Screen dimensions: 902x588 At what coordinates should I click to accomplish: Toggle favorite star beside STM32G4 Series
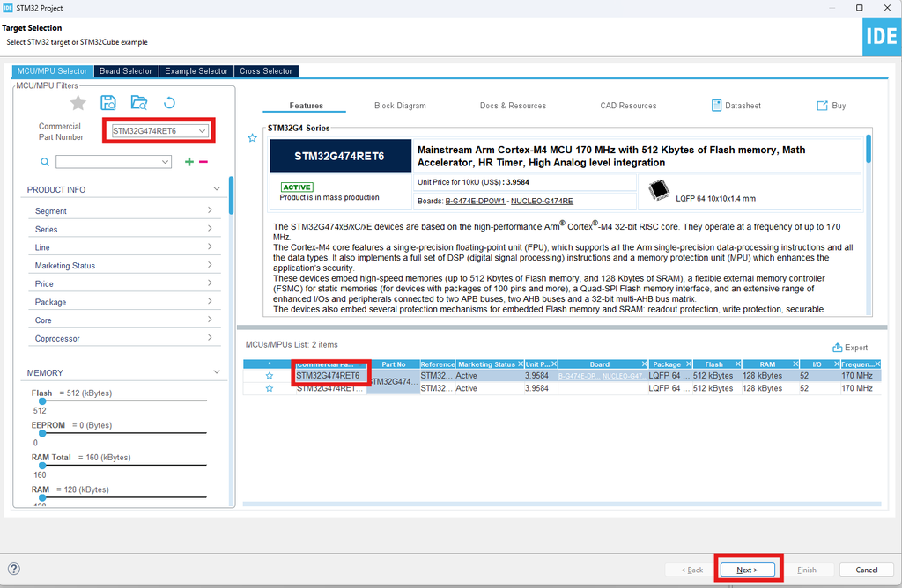[x=253, y=138]
